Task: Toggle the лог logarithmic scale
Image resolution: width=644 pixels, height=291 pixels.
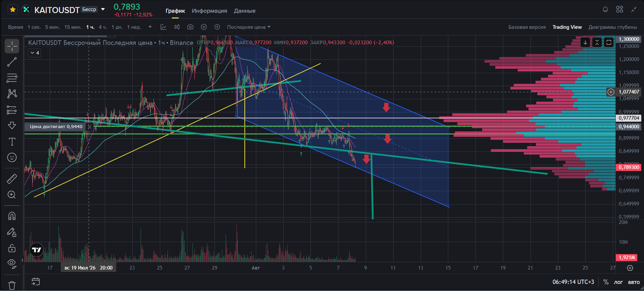Action: [618, 282]
